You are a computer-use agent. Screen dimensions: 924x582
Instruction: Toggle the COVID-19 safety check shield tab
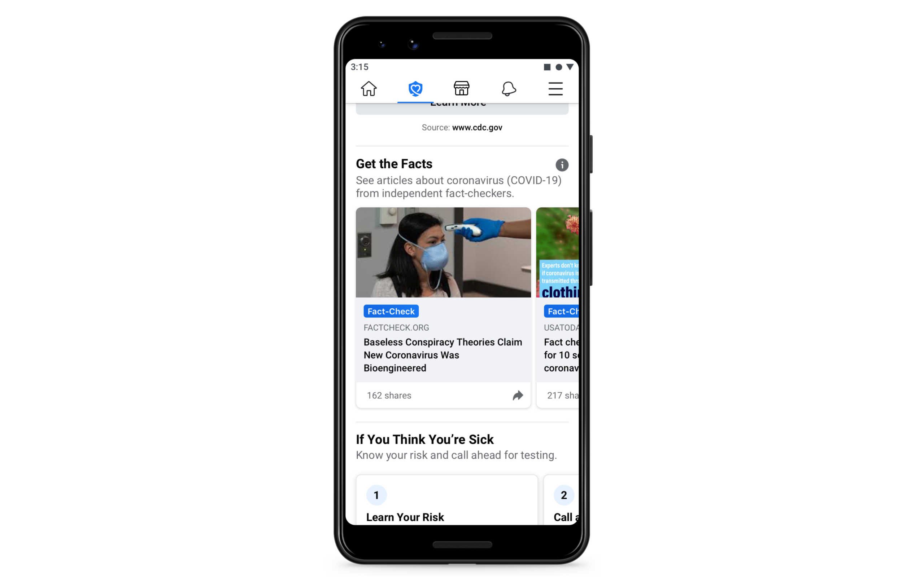click(415, 88)
